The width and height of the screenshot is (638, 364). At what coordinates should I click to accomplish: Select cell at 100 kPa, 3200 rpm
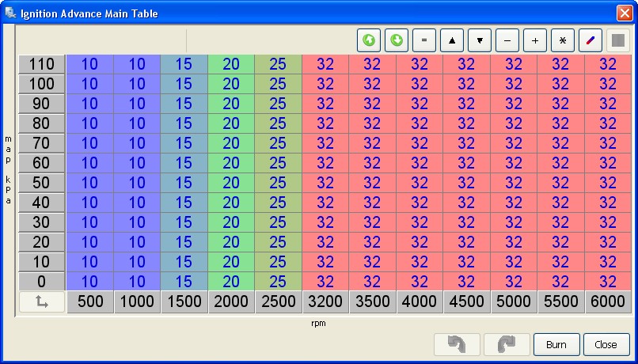325,84
